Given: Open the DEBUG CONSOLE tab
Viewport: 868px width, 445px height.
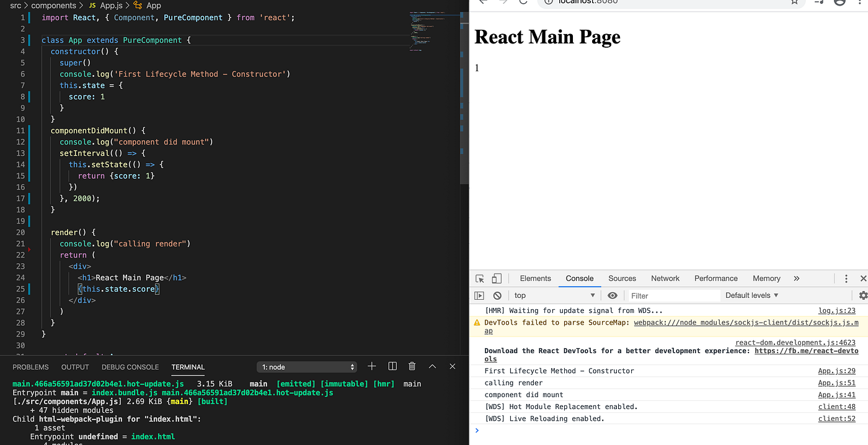Looking at the screenshot, I should pos(130,367).
